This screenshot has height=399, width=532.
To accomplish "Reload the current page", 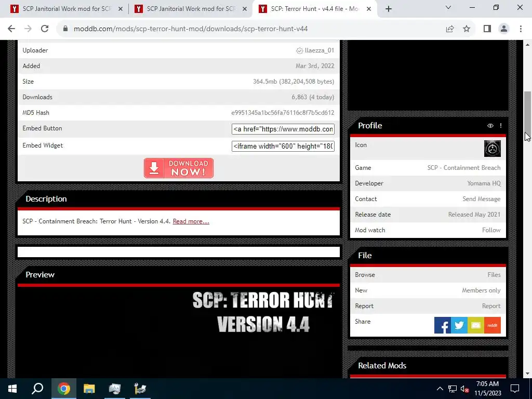I will click(x=45, y=29).
